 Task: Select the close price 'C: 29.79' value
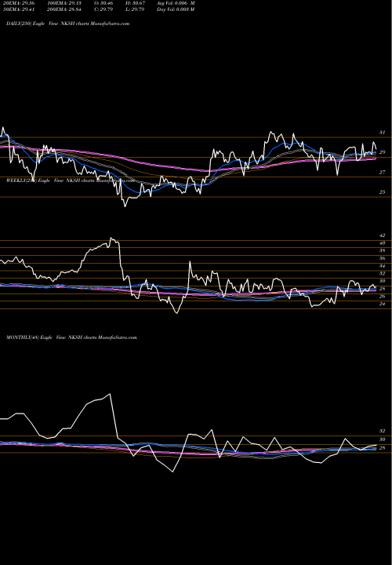pyautogui.click(x=104, y=9)
